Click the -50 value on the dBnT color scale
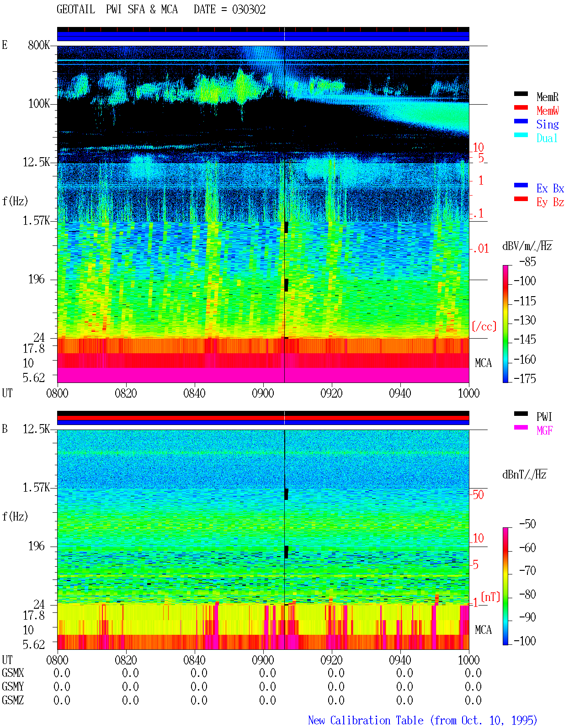Viewport: 585px width, 728px height. [527, 524]
